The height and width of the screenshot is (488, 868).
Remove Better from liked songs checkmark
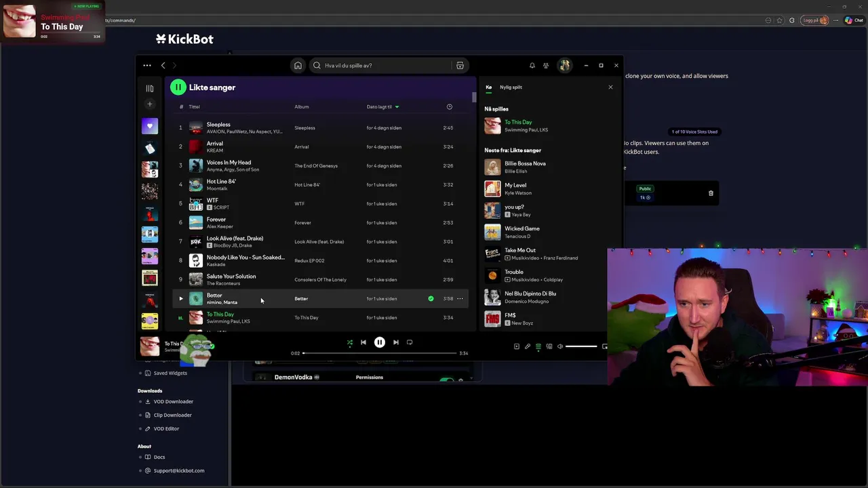coord(431,298)
